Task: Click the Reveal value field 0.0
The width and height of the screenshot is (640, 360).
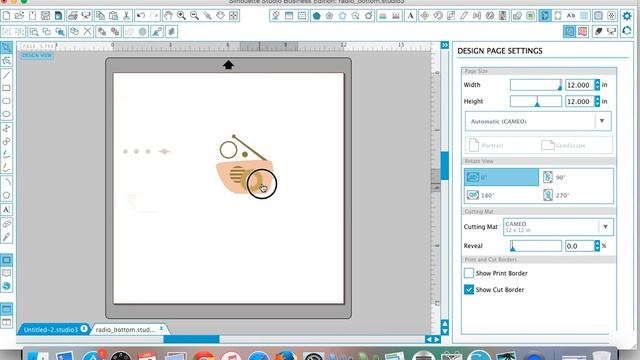Action: (579, 246)
